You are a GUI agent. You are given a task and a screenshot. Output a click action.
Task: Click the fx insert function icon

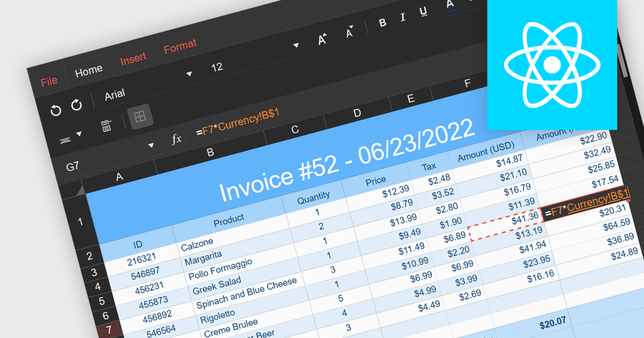[176, 139]
